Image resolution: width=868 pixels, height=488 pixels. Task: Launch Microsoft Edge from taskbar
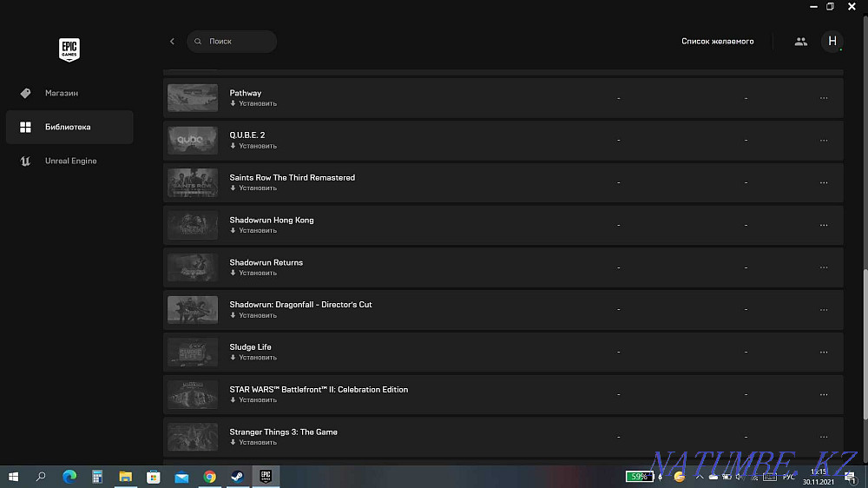pos(69,477)
